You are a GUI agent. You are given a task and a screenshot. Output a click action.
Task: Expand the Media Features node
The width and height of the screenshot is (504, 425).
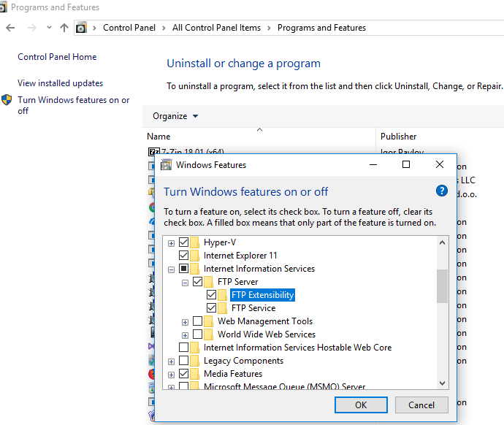click(172, 375)
